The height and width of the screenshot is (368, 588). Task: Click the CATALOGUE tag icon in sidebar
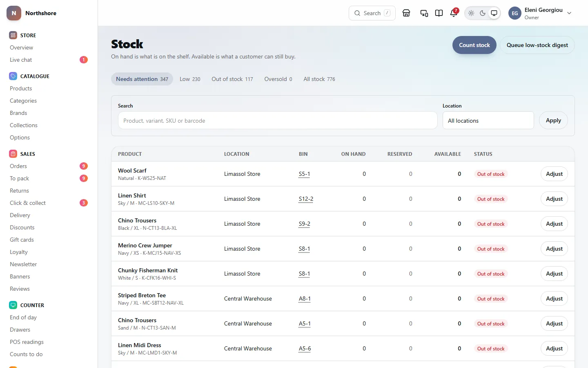13,76
